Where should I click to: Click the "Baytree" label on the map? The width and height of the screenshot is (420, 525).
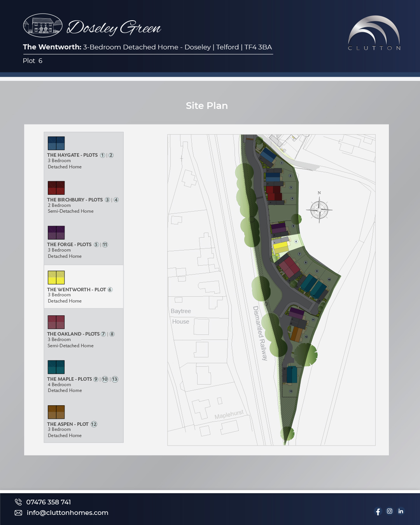click(181, 311)
